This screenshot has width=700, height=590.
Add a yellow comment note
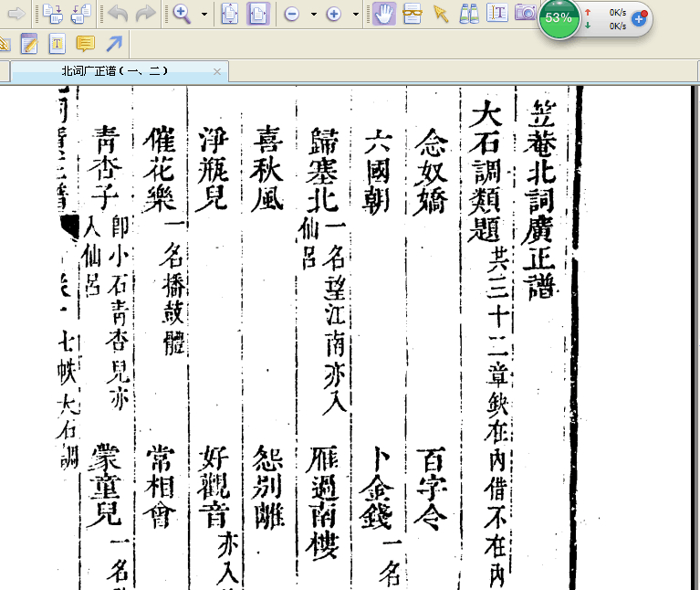point(85,44)
